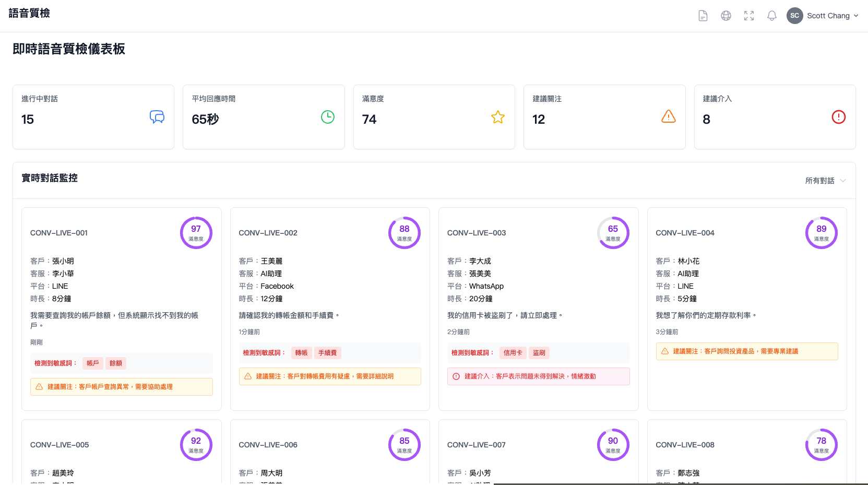Click the 語音質檢 app logo title
The width and height of the screenshot is (868, 485).
tap(29, 13)
